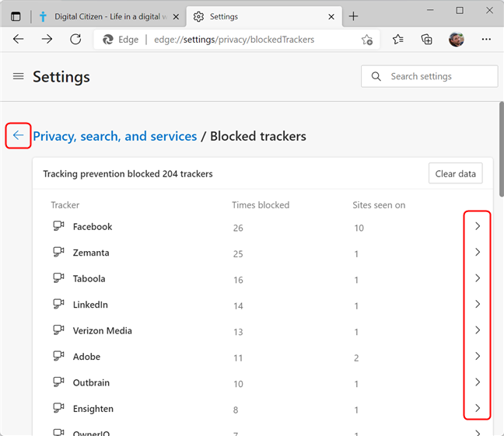
Task: Select the Facebook tracker name
Action: [x=93, y=227]
